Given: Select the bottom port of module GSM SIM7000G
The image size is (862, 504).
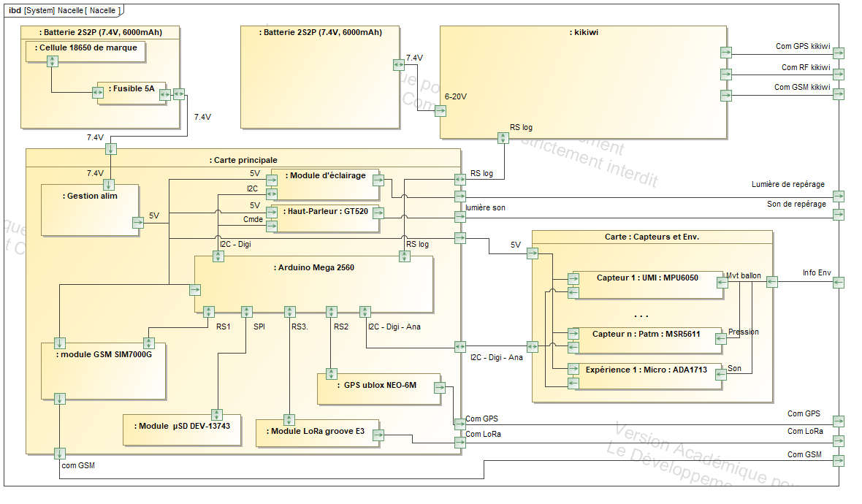Looking at the screenshot, I should (x=59, y=399).
